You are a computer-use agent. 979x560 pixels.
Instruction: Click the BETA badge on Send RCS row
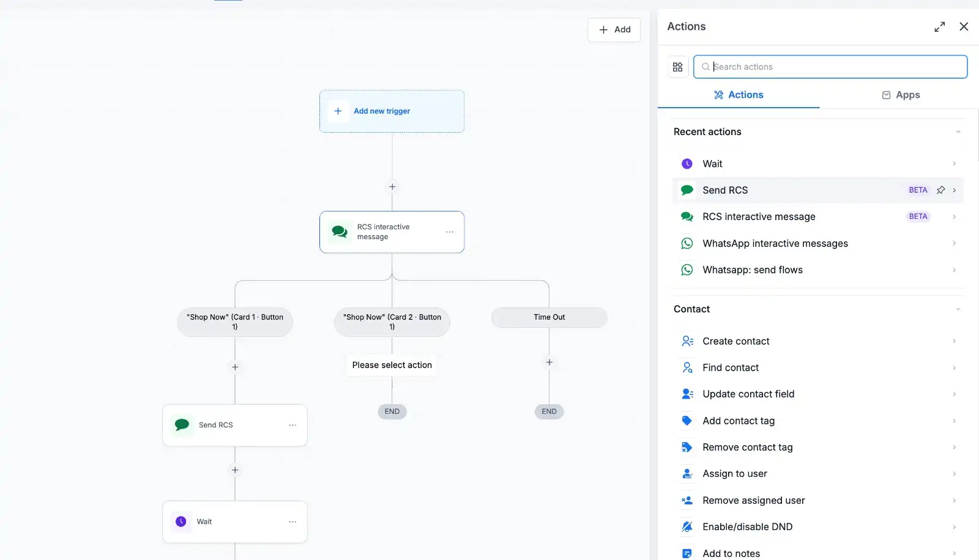(918, 190)
